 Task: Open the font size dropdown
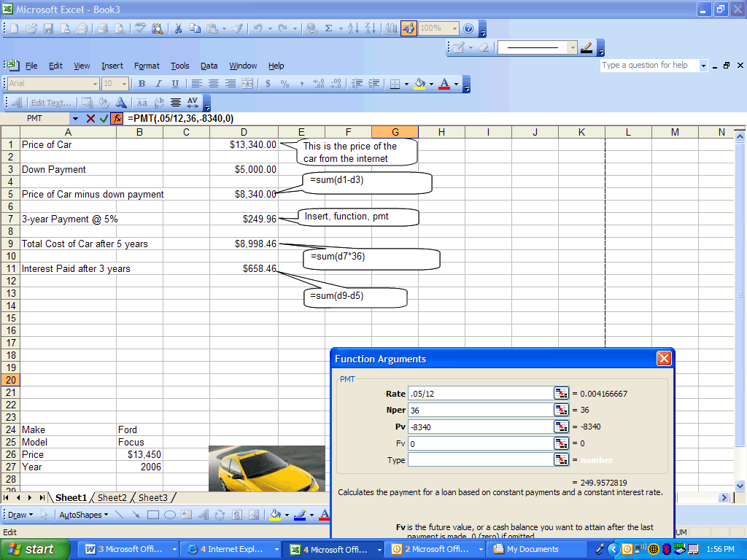point(124,84)
